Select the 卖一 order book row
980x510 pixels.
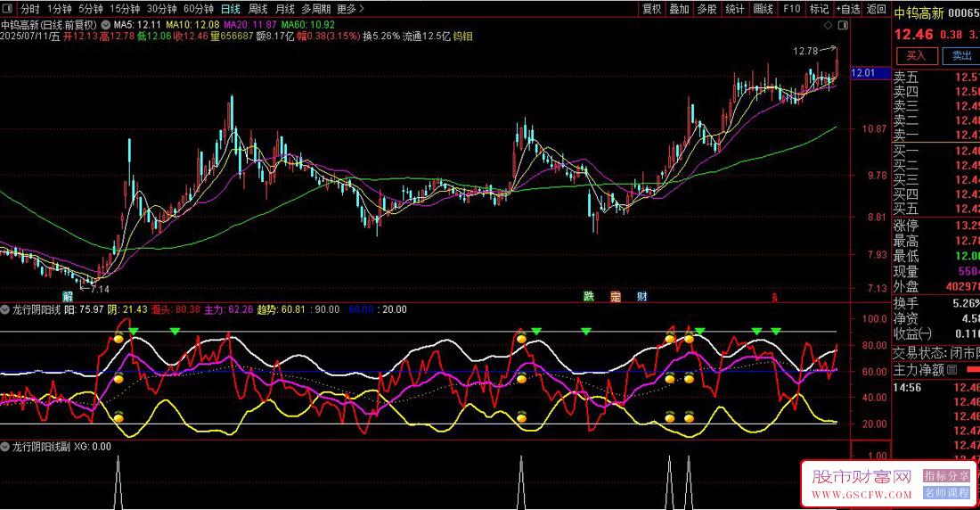coord(936,135)
